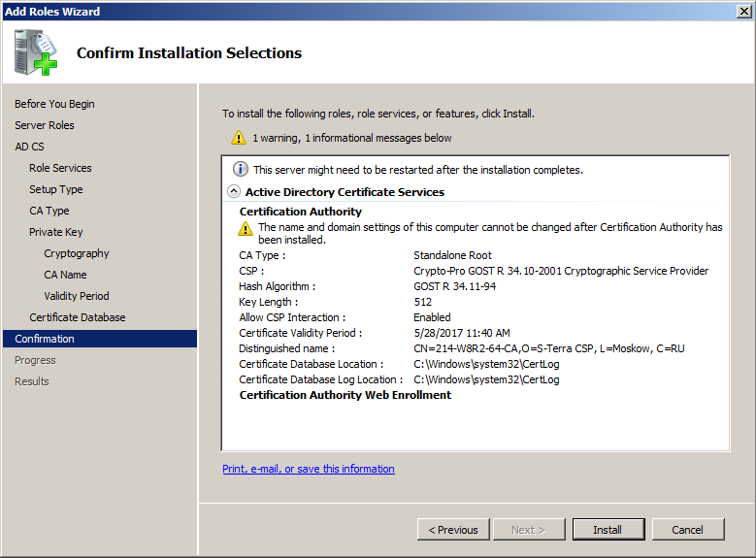
Task: Open the Server Roles step
Action: click(45, 125)
